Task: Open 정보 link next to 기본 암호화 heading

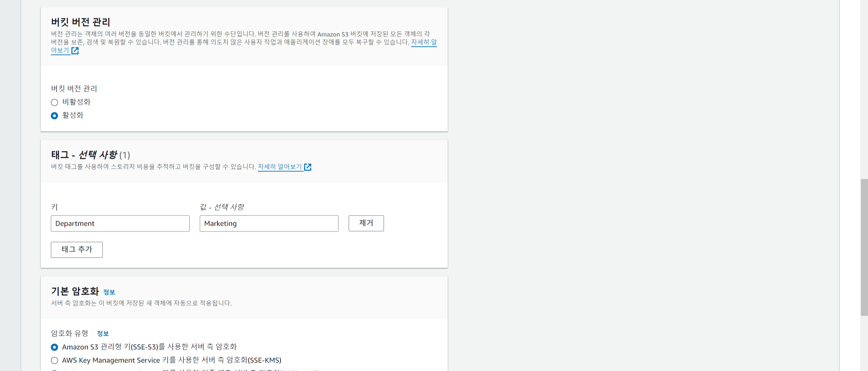Action: (109, 292)
